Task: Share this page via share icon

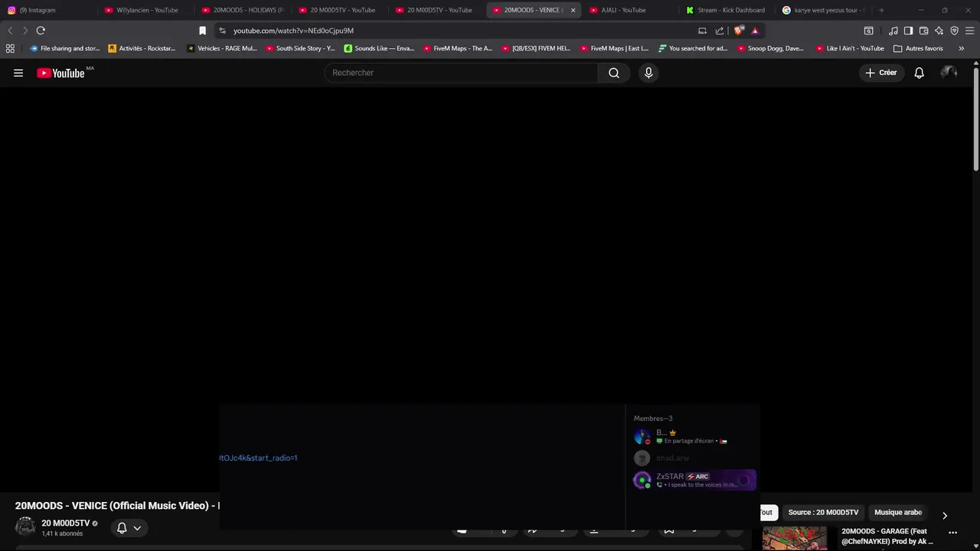Action: pos(720,31)
